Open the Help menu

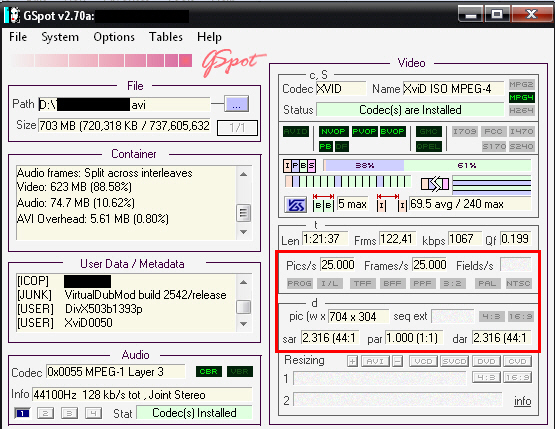209,37
